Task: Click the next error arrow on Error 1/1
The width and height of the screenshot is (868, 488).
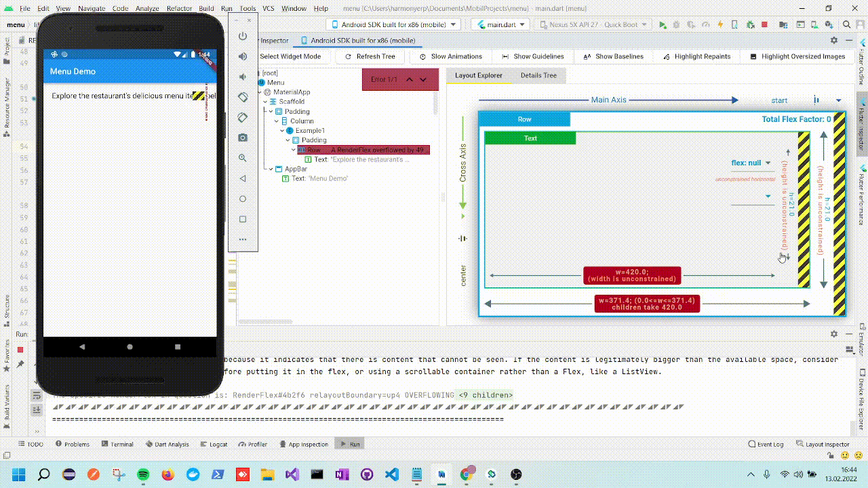Action: [x=422, y=79]
